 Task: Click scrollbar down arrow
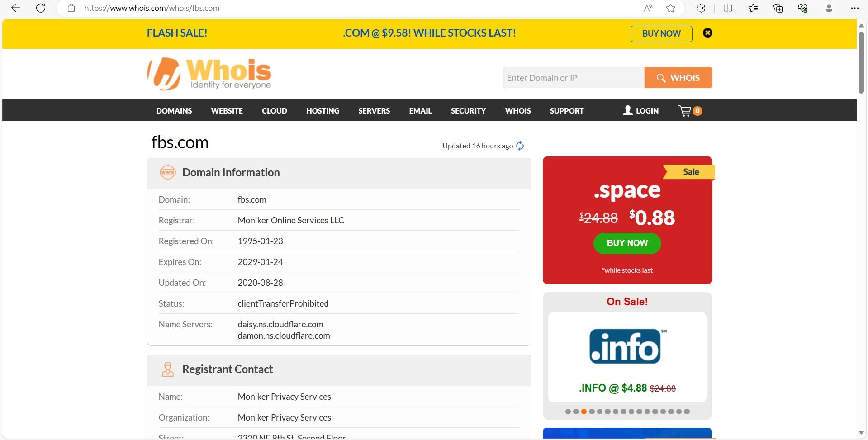click(861, 433)
